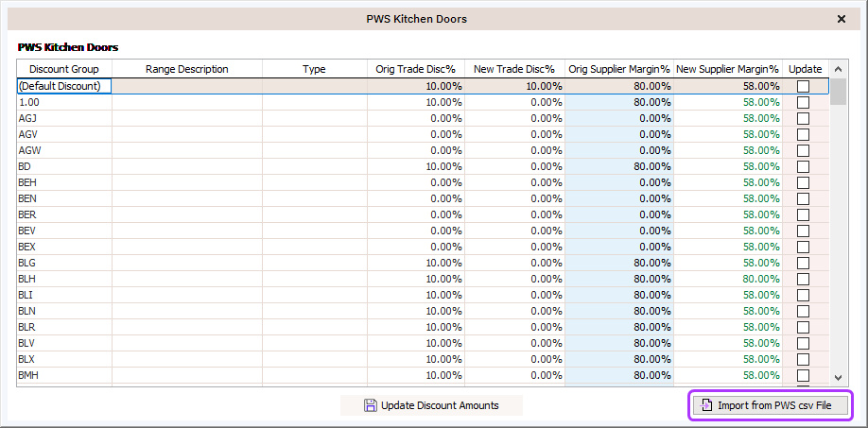The height and width of the screenshot is (428, 868).
Task: Enable Update checkbox for AGW row
Action: point(803,150)
